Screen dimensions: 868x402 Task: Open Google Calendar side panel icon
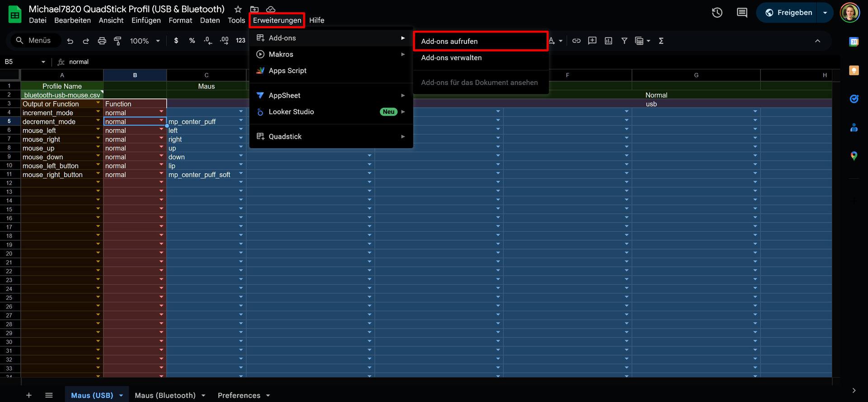(854, 42)
